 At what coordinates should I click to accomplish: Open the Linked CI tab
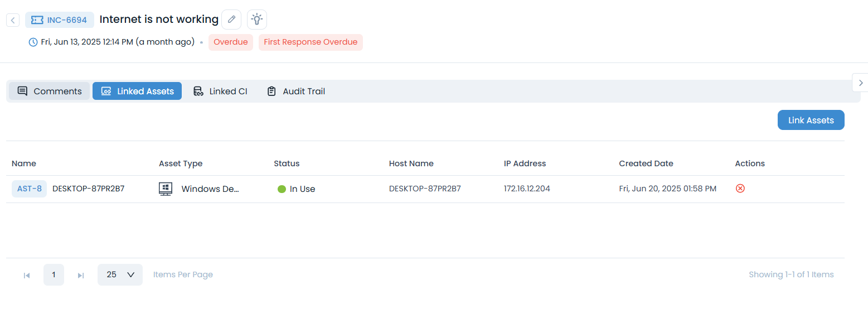220,91
